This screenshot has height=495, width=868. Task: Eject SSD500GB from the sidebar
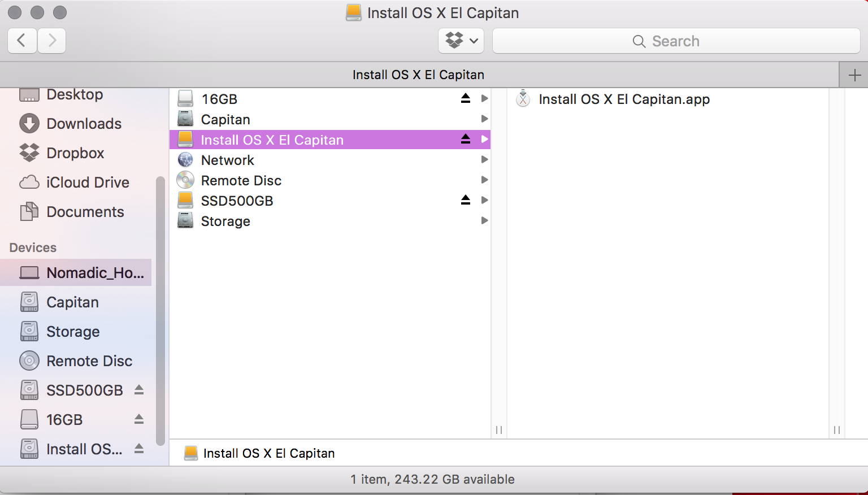coord(139,390)
